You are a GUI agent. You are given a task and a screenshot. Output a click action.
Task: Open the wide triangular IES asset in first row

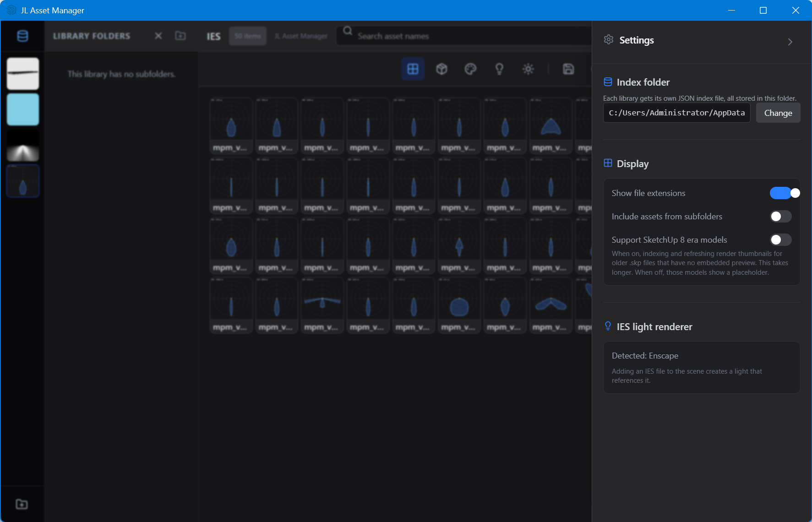pyautogui.click(x=550, y=125)
